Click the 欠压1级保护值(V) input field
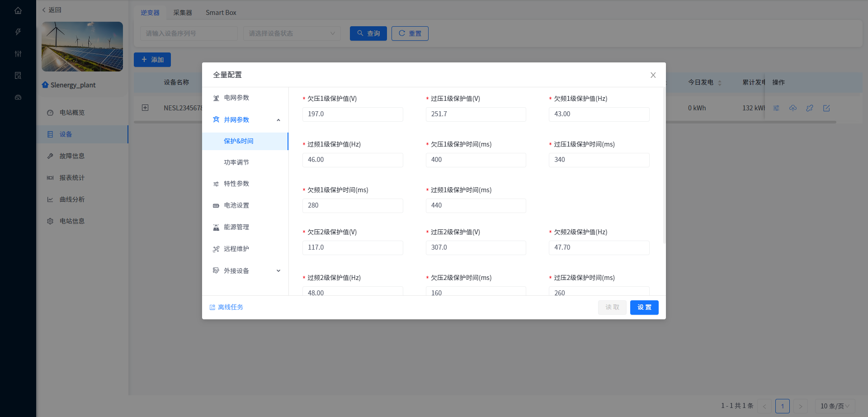 click(352, 114)
